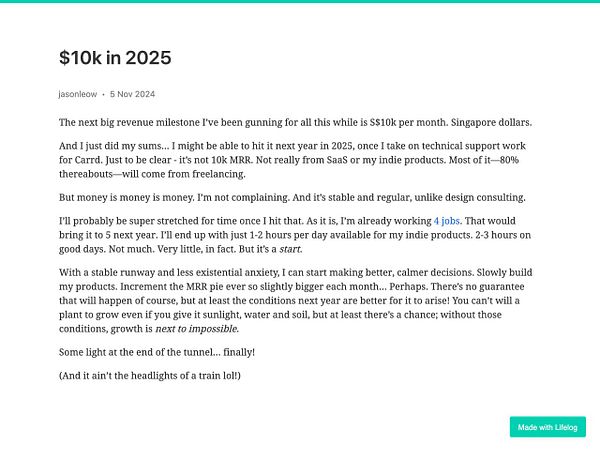The height and width of the screenshot is (449, 600).
Task: Click the closing line about train headlights
Action: click(x=150, y=376)
